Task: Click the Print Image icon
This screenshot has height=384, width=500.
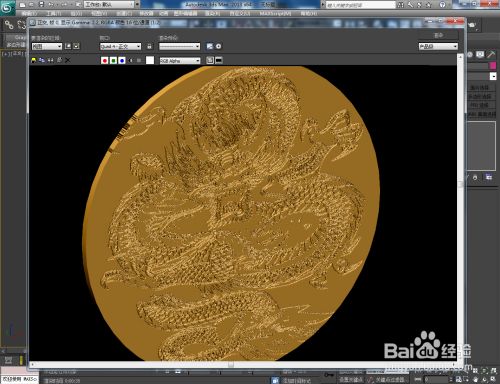Action: [x=59, y=60]
